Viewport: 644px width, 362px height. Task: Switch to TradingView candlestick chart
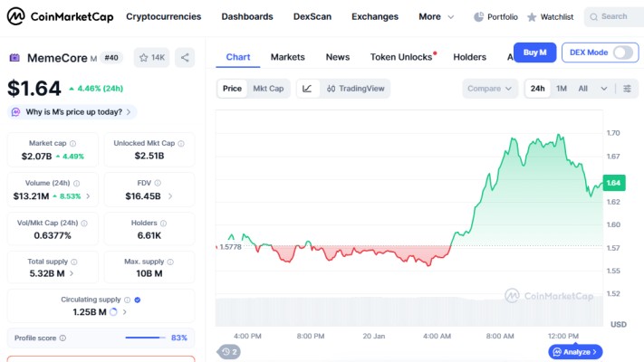355,89
